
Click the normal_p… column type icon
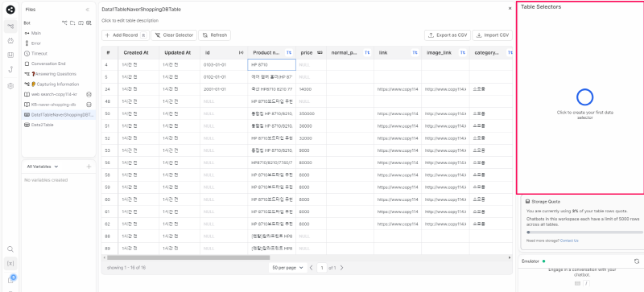pyautogui.click(x=367, y=52)
